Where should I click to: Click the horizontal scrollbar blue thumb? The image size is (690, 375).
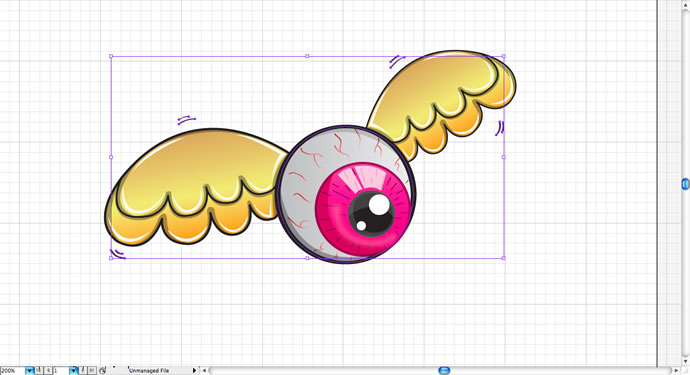(444, 371)
